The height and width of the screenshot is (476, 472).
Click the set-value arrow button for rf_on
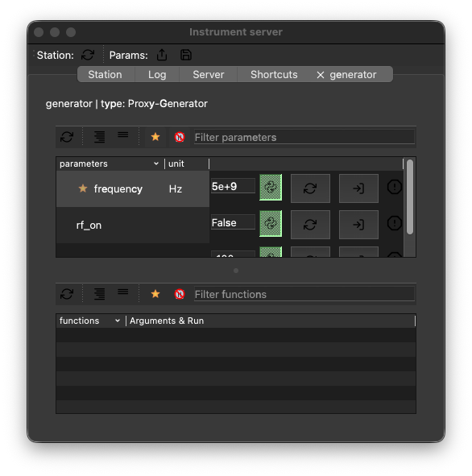coord(358,225)
